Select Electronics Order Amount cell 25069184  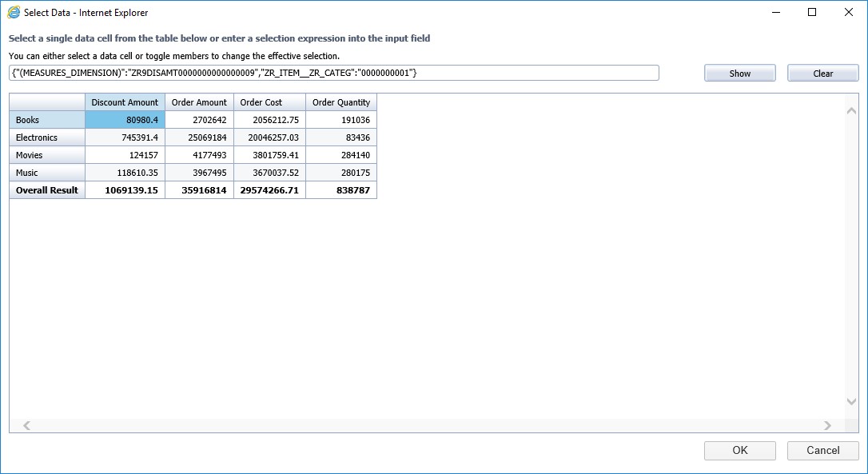pyautogui.click(x=199, y=137)
